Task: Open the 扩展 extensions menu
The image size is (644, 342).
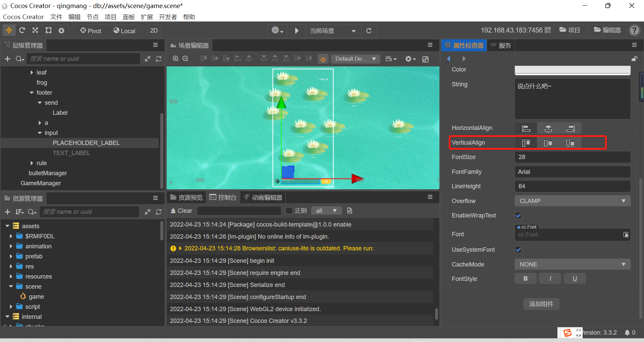Action: (x=147, y=17)
